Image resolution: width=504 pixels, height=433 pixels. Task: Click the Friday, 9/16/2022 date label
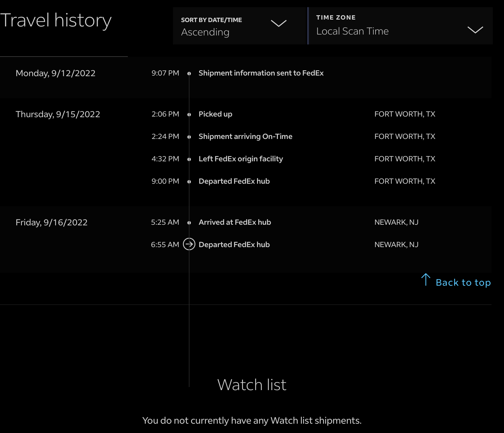[x=52, y=223]
